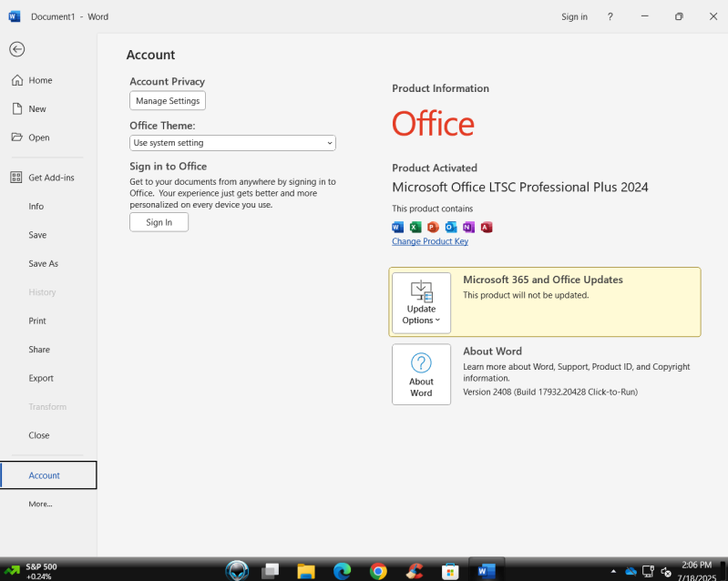Open Task View from the taskbar

[271, 571]
